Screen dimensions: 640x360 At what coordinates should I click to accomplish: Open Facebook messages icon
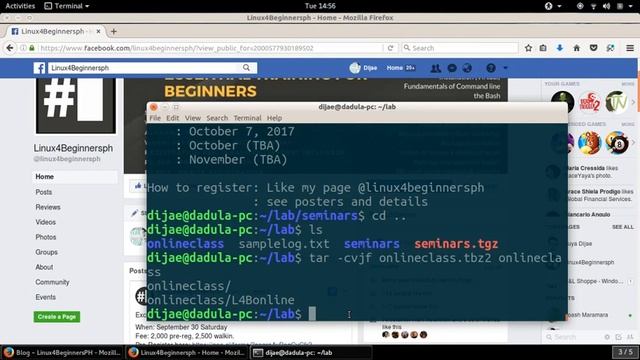452,68
